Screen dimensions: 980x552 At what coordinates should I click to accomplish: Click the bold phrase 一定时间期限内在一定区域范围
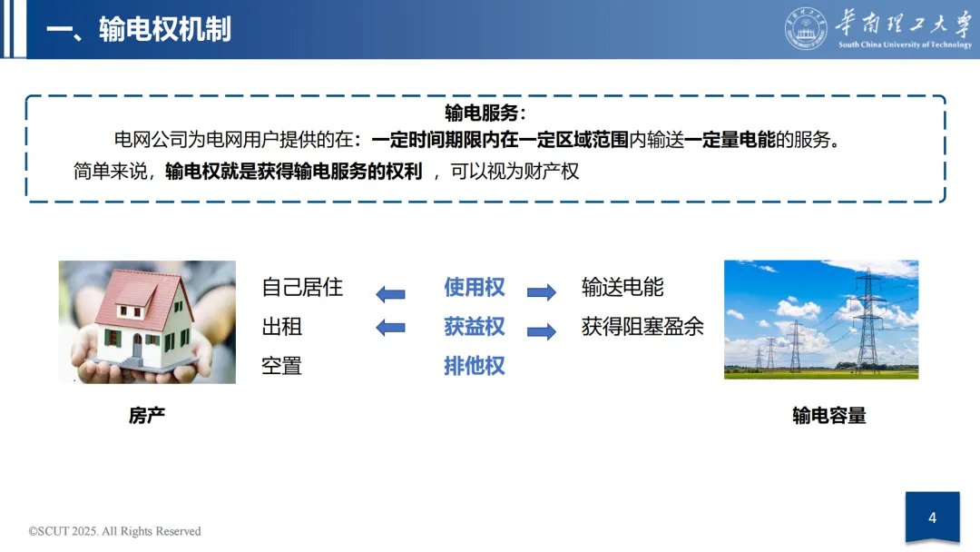pos(500,140)
